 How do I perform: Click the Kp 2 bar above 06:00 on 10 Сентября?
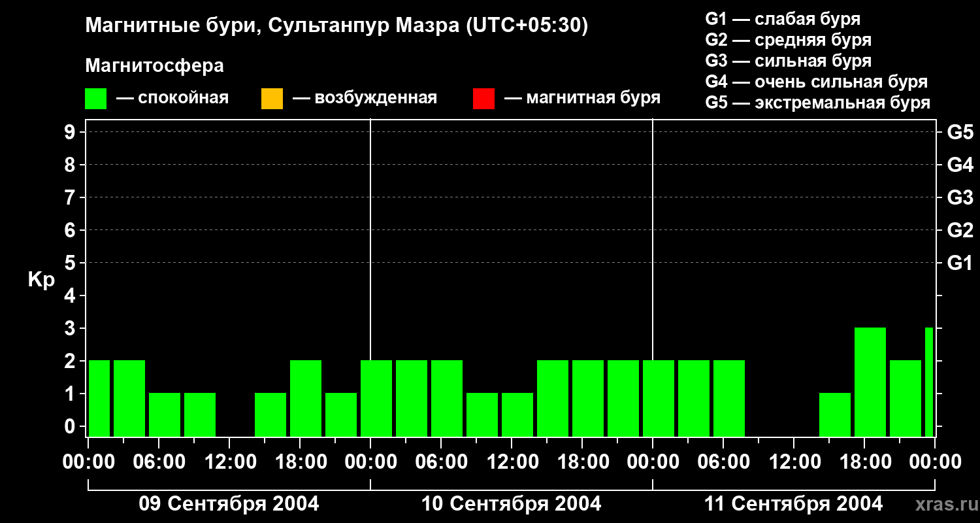tap(447, 399)
